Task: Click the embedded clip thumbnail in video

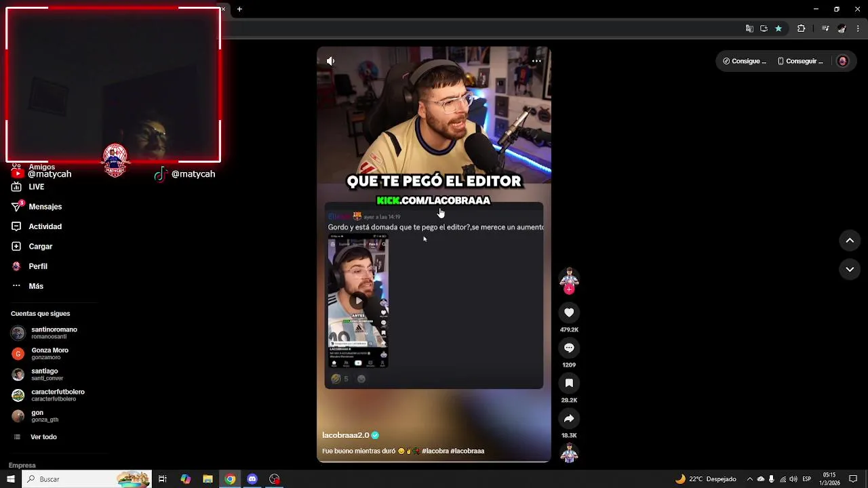Action: 358,302
